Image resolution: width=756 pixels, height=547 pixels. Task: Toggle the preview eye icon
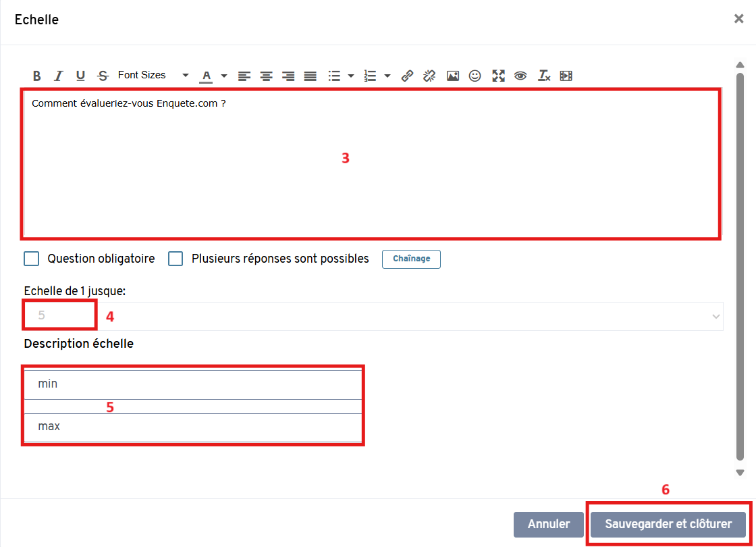pyautogui.click(x=520, y=76)
